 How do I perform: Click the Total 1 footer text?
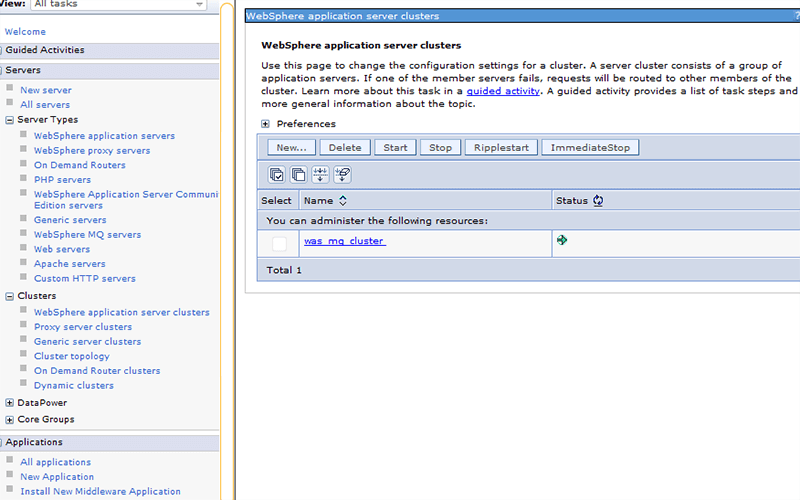[284, 270]
